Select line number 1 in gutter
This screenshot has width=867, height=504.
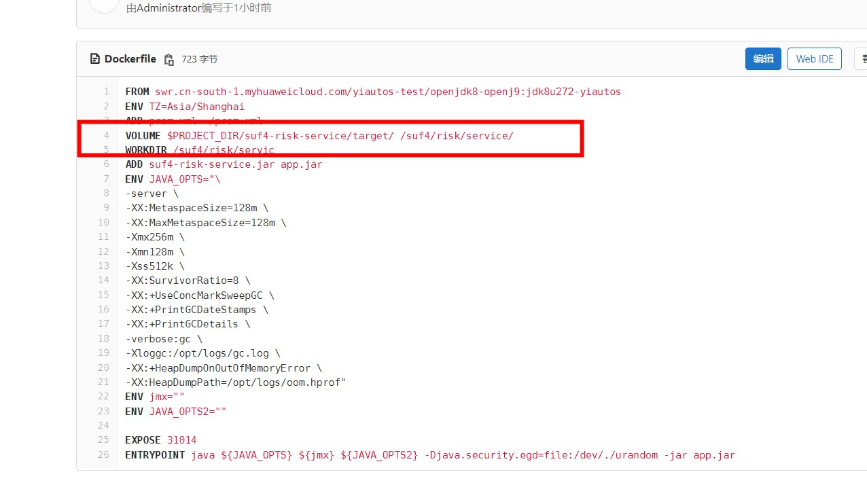click(x=105, y=92)
